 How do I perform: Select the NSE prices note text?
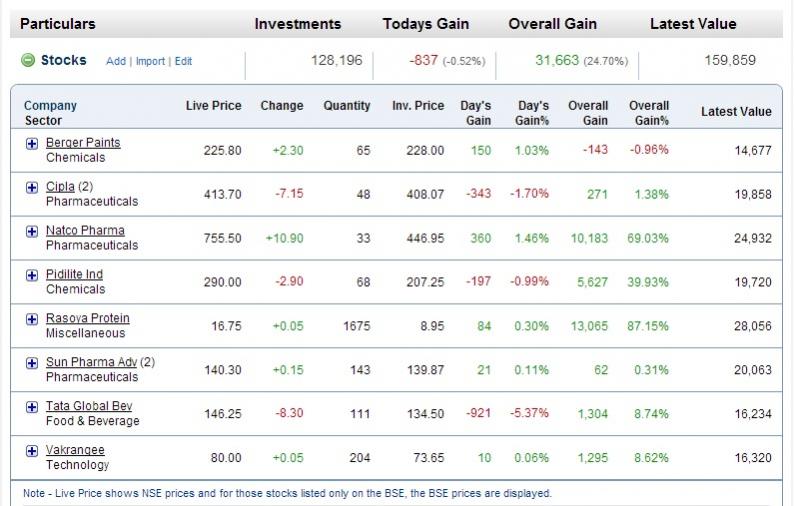point(287,493)
